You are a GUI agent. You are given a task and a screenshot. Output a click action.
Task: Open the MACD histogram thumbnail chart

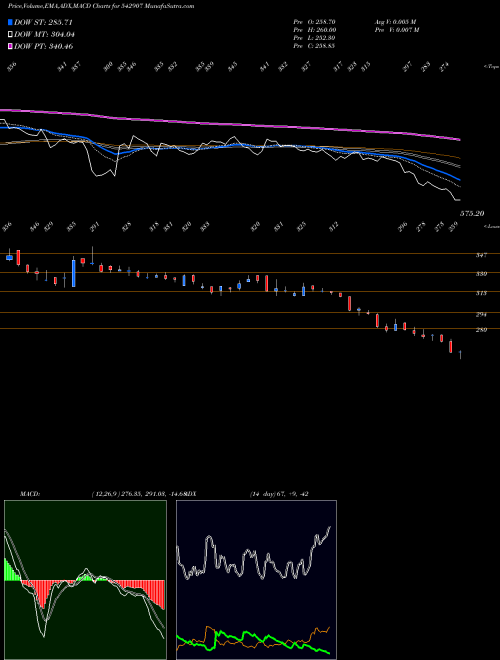pos(85,580)
